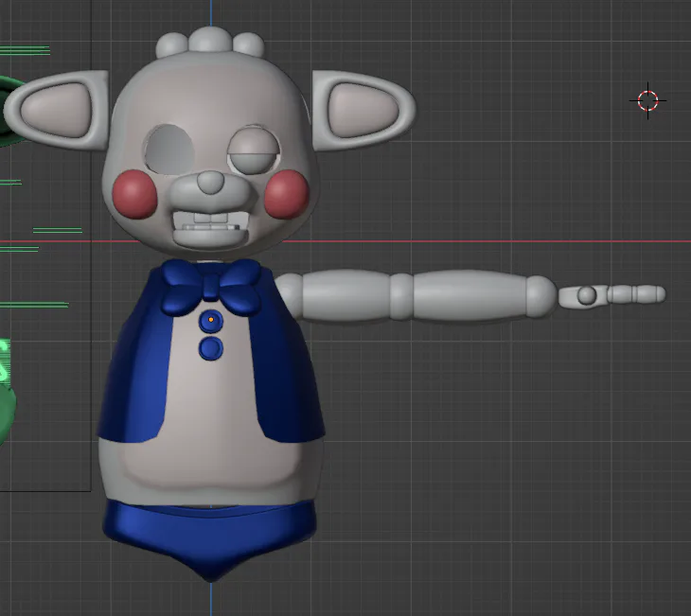Select the upper blue shirt button
The width and height of the screenshot is (691, 616).
pos(211,321)
